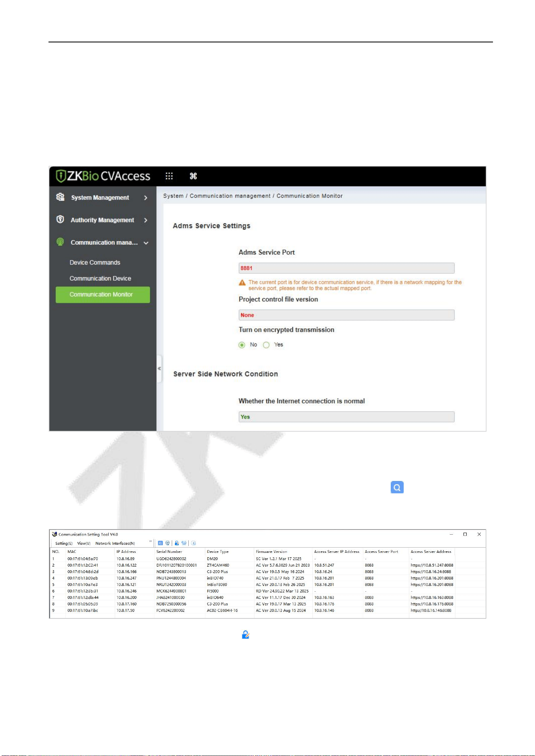Click the Internet connection status field showing Yes
The height and width of the screenshot is (756, 535).
coord(346,417)
